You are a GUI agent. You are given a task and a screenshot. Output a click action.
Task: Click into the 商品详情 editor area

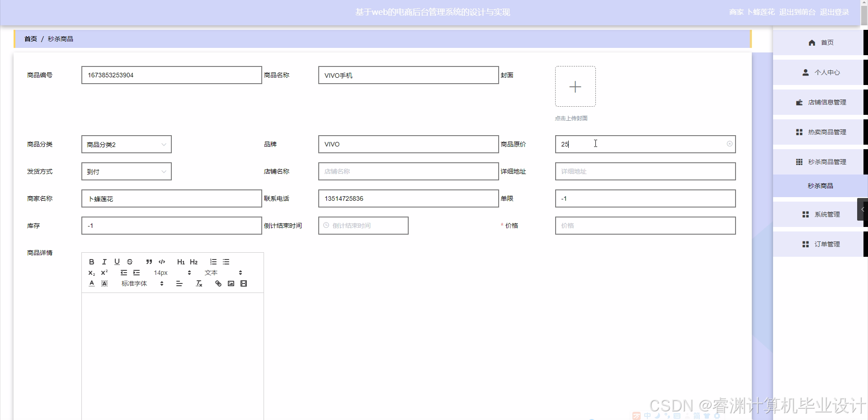point(173,356)
